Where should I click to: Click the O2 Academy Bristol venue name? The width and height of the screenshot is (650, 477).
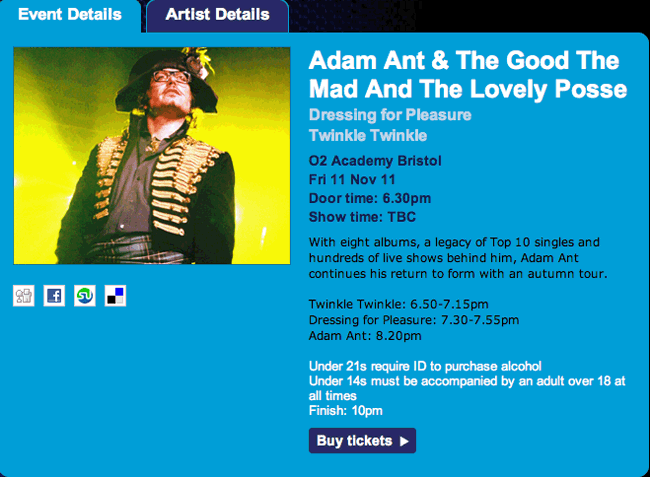[375, 161]
